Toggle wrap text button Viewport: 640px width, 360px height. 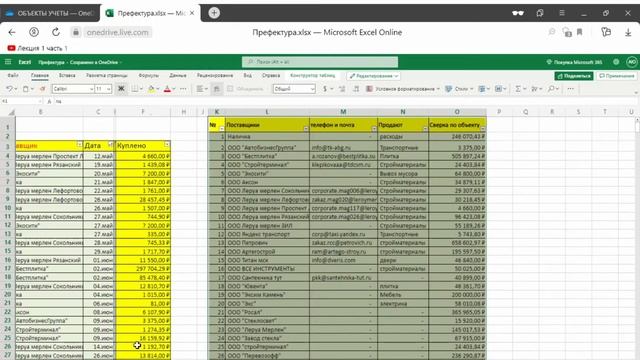pyautogui.click(x=217, y=89)
